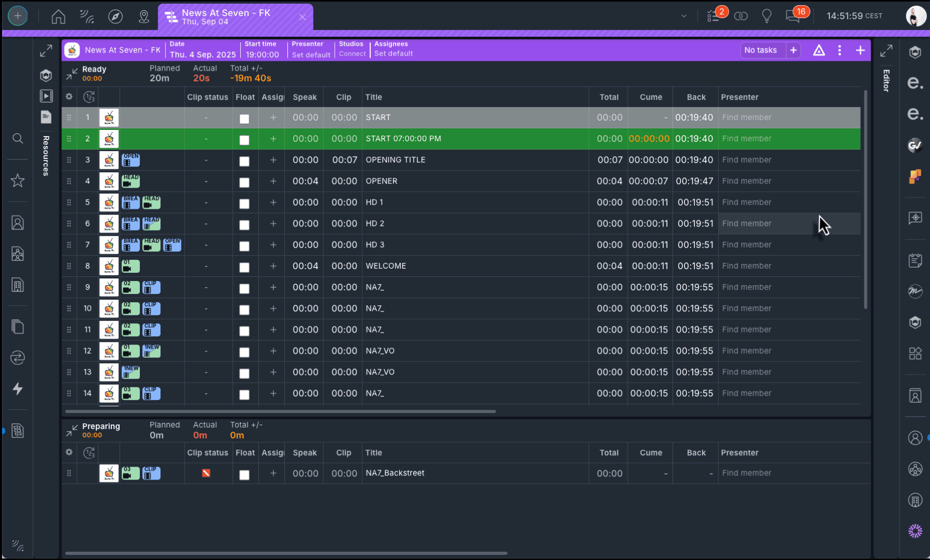
Task: Open the dropdown chevron right of the tab bar
Action: (684, 16)
